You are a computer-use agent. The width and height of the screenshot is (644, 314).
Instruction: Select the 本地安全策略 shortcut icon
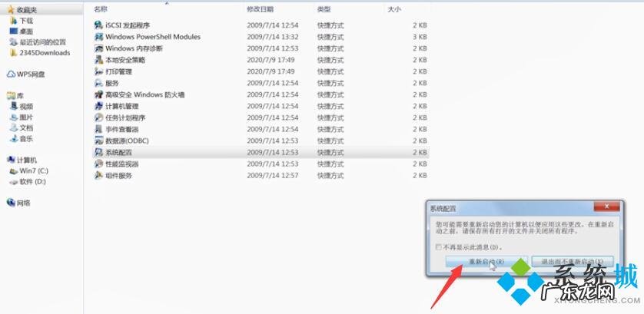pyautogui.click(x=98, y=60)
